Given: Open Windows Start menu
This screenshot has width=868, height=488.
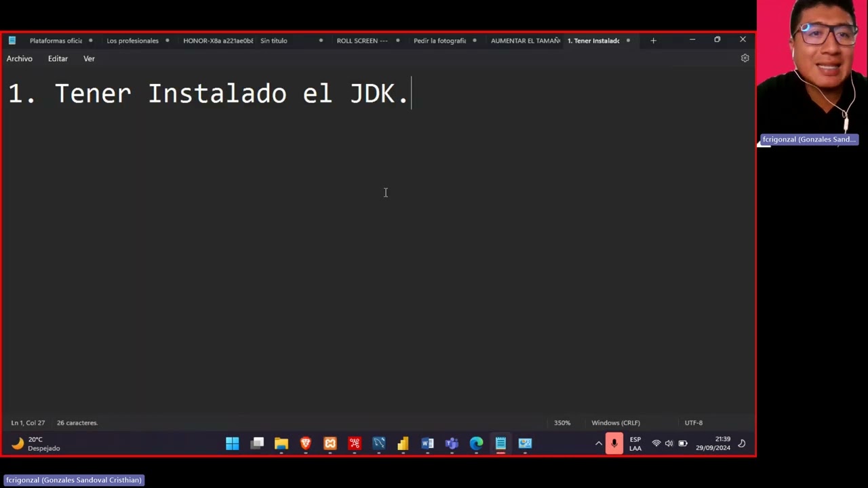Looking at the screenshot, I should click(232, 444).
